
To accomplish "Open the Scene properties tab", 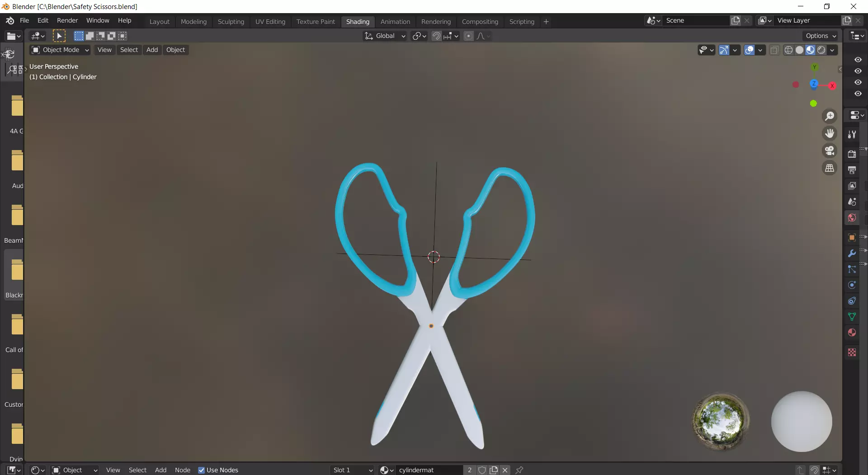I will click(852, 202).
